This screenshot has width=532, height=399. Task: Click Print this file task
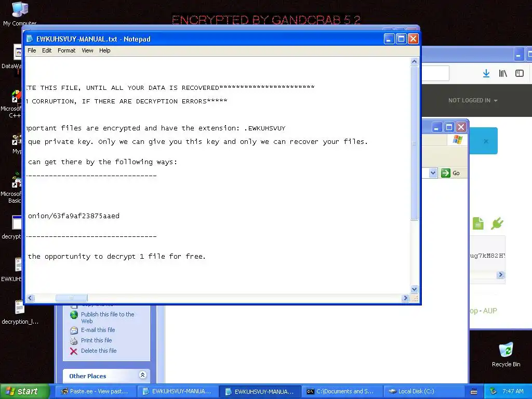coord(96,340)
